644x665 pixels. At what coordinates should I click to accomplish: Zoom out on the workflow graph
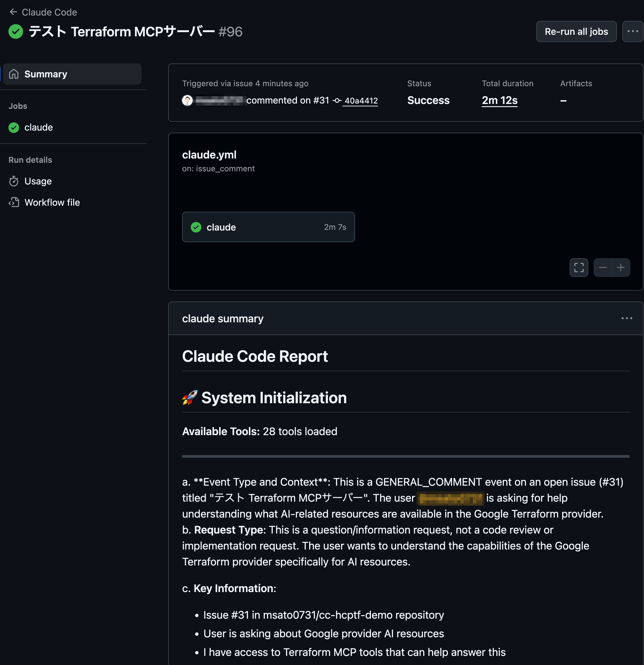coord(603,267)
